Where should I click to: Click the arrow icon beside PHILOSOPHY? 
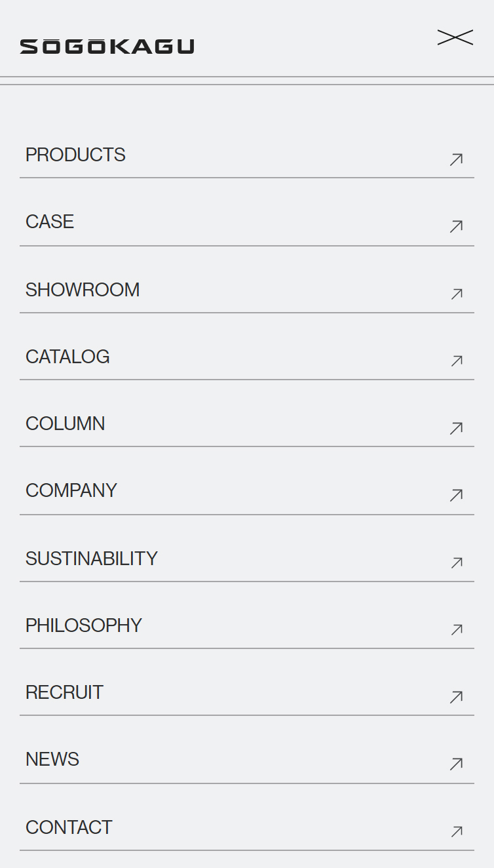pyautogui.click(x=457, y=629)
